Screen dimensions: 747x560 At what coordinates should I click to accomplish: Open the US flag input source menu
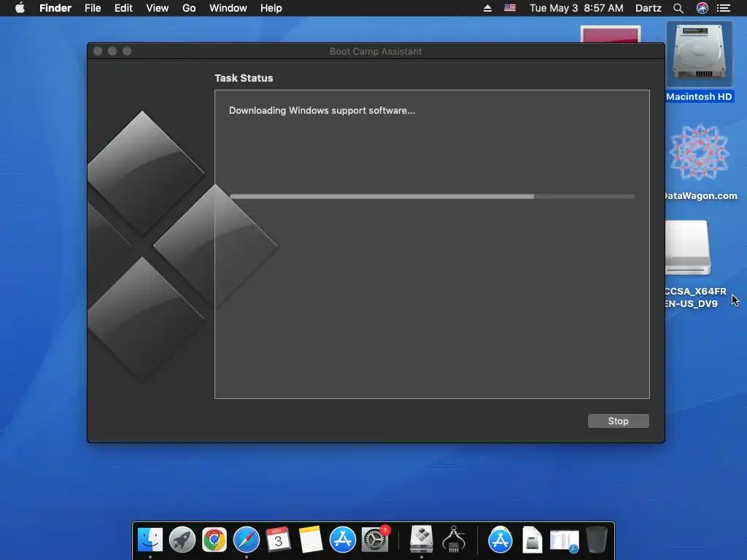510,8
